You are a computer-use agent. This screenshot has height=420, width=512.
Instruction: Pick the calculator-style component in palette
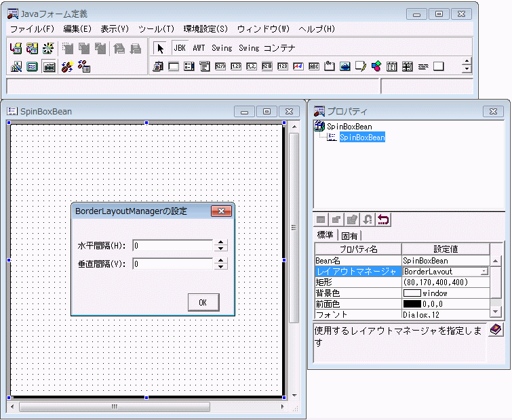158,66
